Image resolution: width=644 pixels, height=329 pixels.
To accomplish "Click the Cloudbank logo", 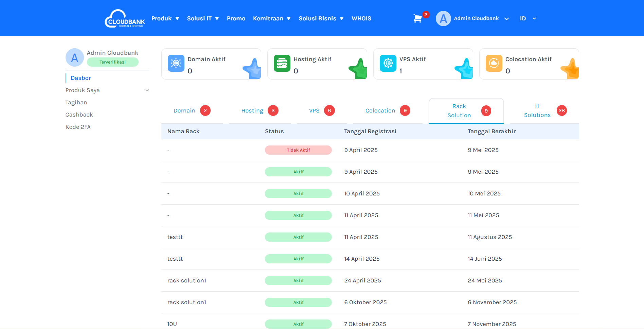I will pos(125,19).
